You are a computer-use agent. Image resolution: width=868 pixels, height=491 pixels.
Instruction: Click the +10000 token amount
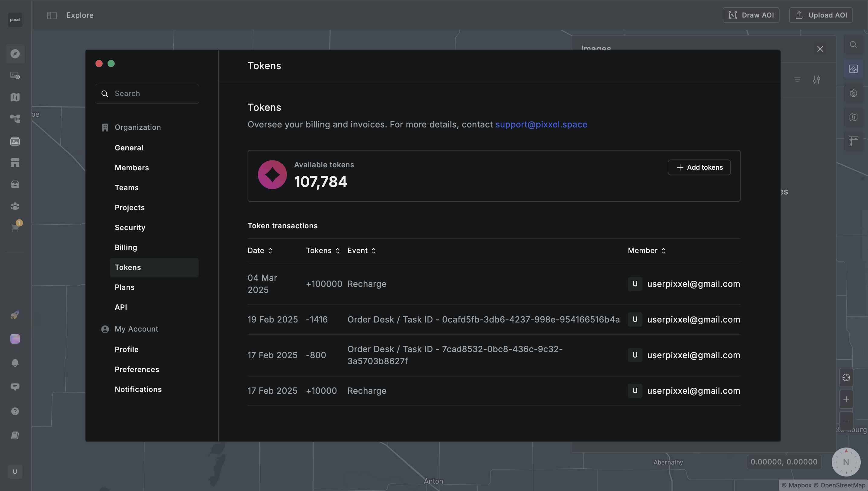(x=321, y=391)
